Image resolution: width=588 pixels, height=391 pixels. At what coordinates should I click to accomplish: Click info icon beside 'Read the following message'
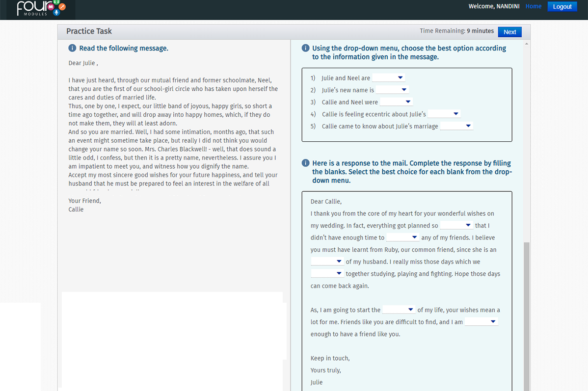[x=72, y=48]
